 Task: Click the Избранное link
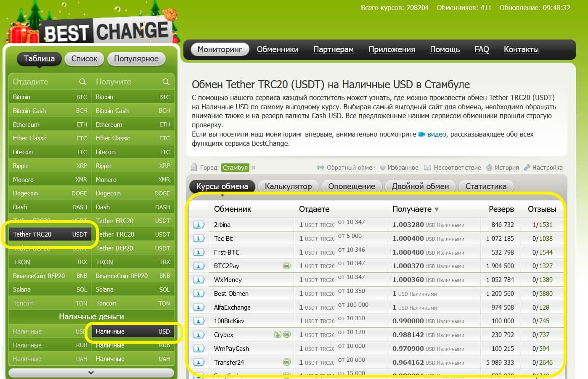pos(403,168)
